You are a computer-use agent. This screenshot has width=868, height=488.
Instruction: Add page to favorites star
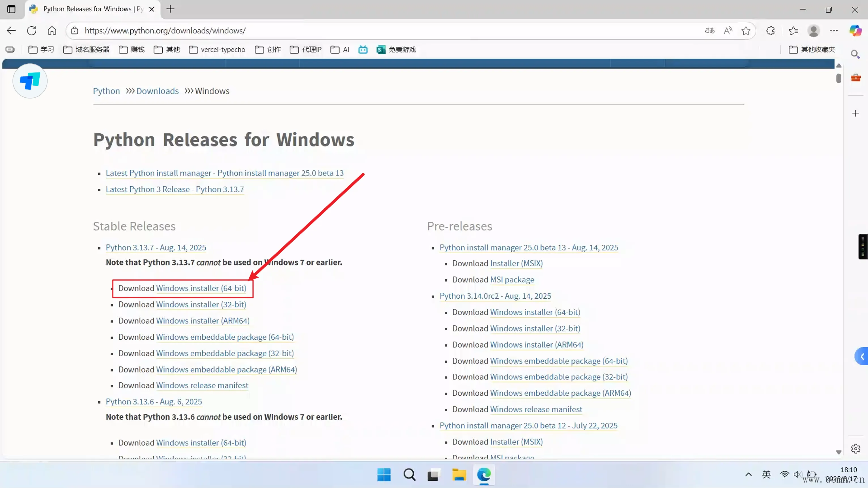(746, 31)
